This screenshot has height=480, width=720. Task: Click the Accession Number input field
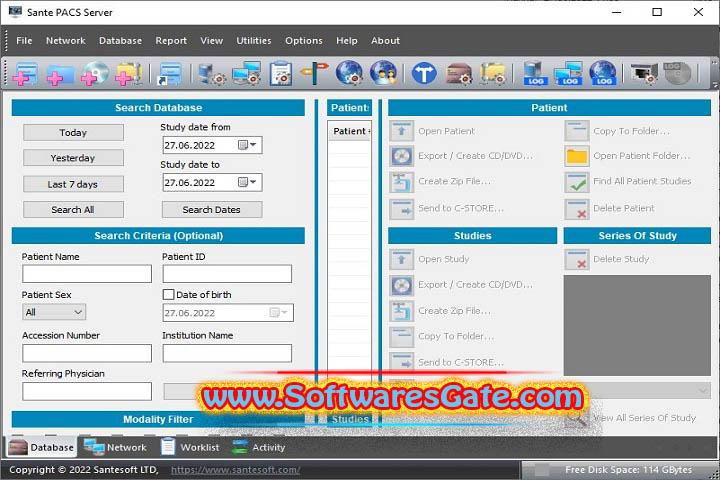pos(87,353)
